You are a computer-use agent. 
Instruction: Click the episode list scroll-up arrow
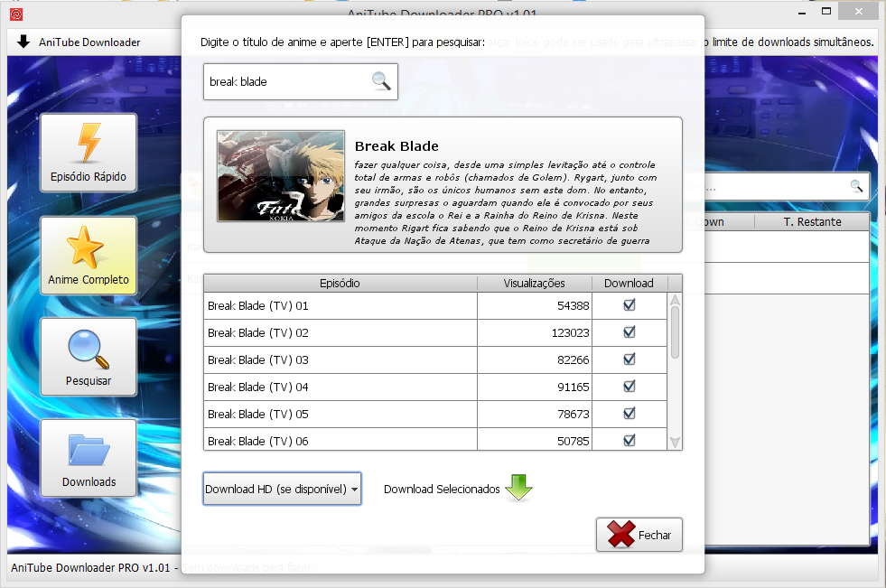[x=675, y=299]
